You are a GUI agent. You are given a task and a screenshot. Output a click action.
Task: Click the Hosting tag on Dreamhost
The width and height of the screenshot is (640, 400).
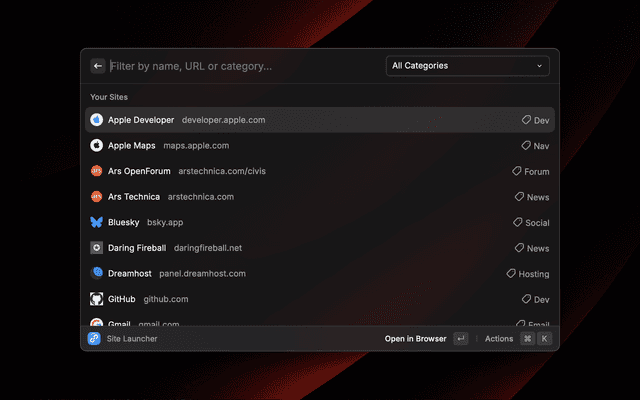click(528, 274)
